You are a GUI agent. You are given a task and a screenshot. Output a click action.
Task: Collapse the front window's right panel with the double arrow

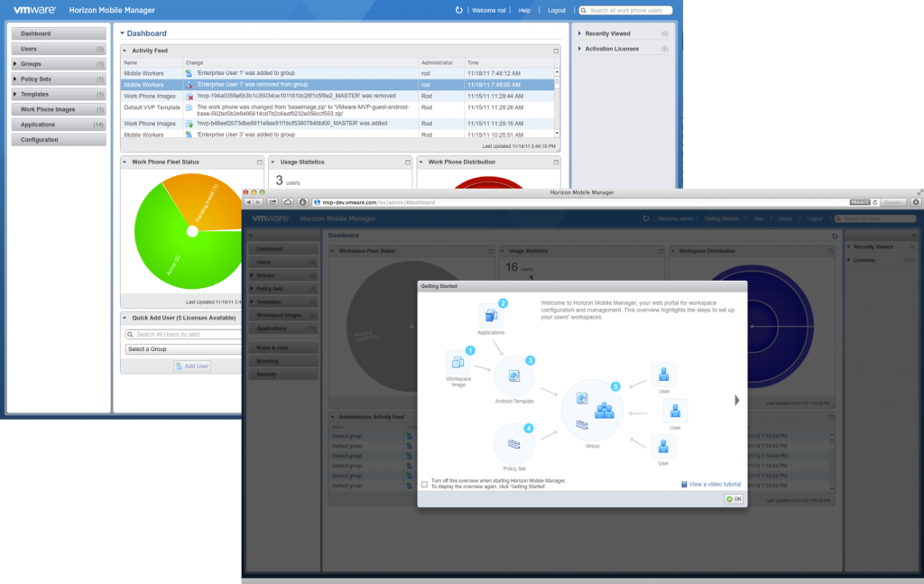pos(914,235)
